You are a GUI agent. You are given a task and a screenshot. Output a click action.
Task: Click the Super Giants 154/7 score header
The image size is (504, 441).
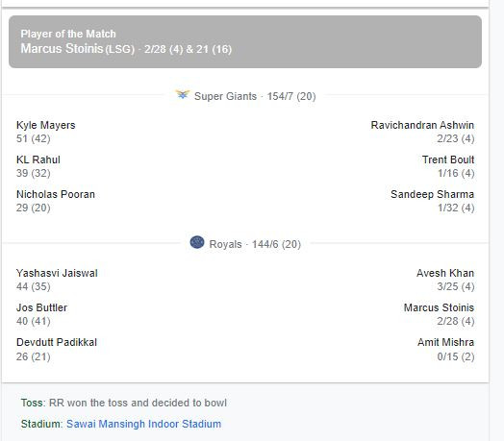[255, 96]
